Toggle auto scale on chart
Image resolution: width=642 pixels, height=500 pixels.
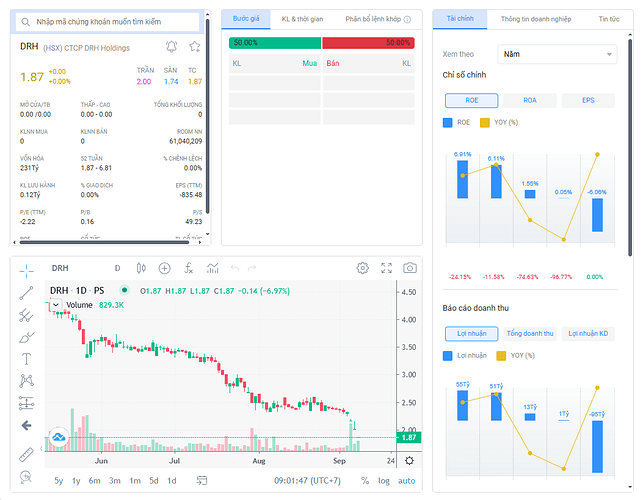(x=407, y=480)
